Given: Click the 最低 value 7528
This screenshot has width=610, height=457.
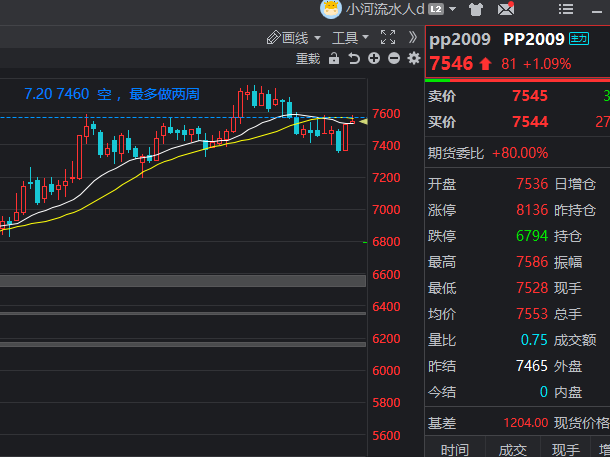Looking at the screenshot, I should (532, 288).
